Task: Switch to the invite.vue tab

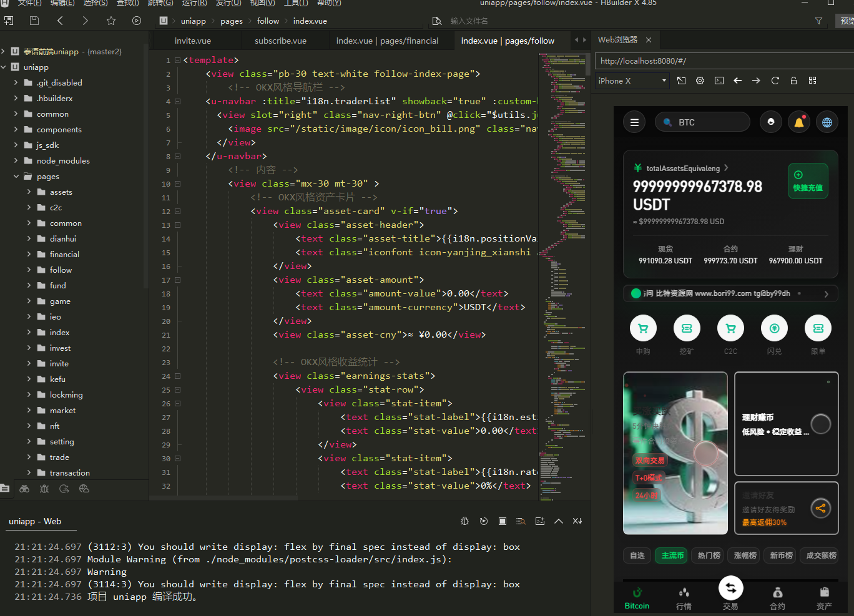Action: (192, 41)
